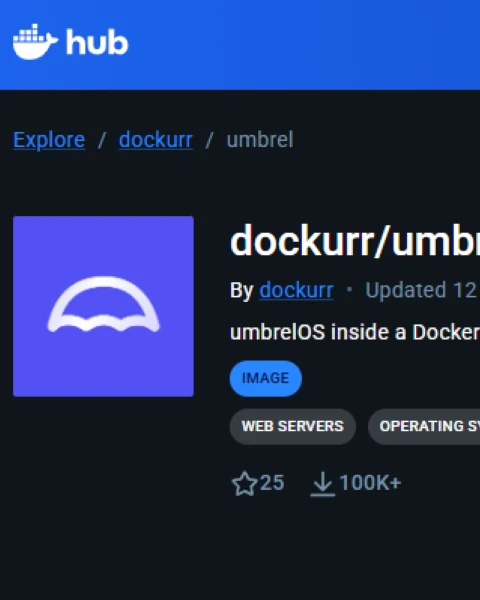Click the IMAGE badge
This screenshot has width=480, height=600.
click(266, 378)
